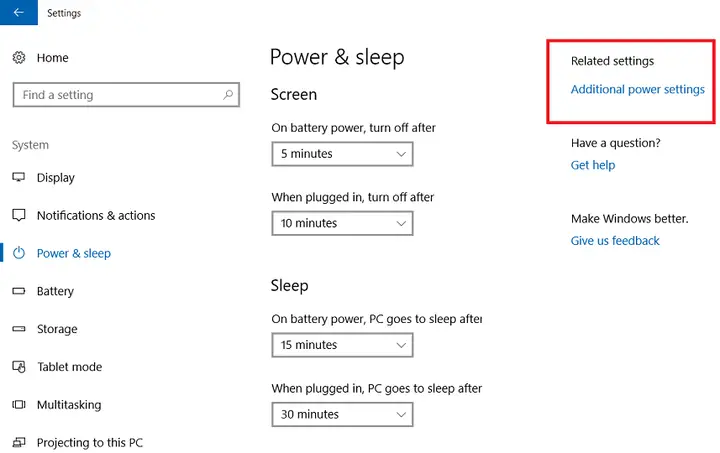Click the Power & sleep power icon

pyautogui.click(x=19, y=253)
